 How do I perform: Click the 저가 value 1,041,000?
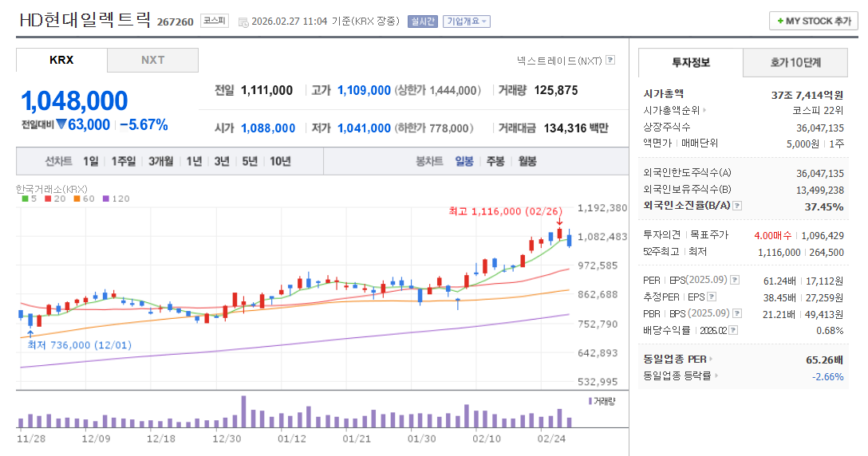[x=365, y=128]
